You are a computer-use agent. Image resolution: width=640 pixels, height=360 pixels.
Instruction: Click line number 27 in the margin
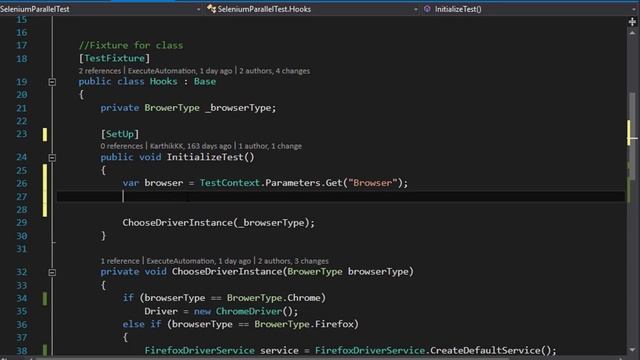click(x=22, y=197)
